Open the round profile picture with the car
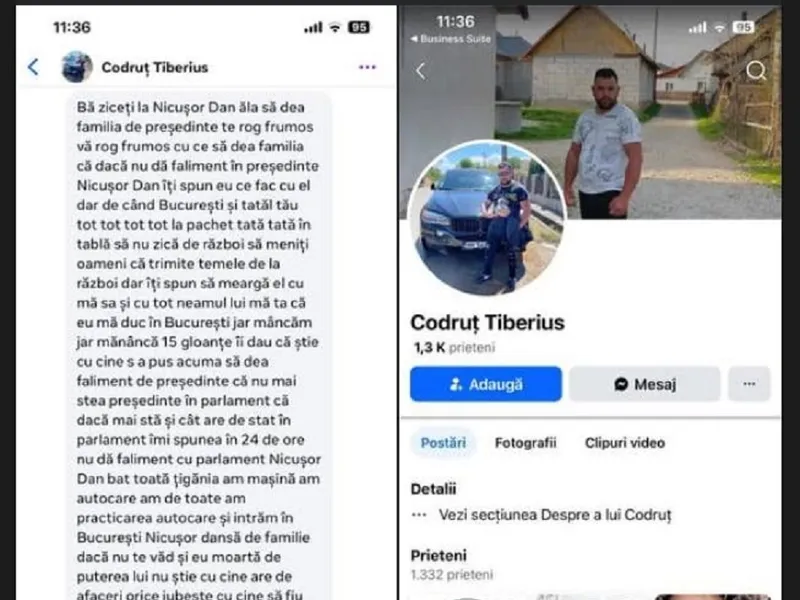This screenshot has height=600, width=800. pyautogui.click(x=486, y=218)
